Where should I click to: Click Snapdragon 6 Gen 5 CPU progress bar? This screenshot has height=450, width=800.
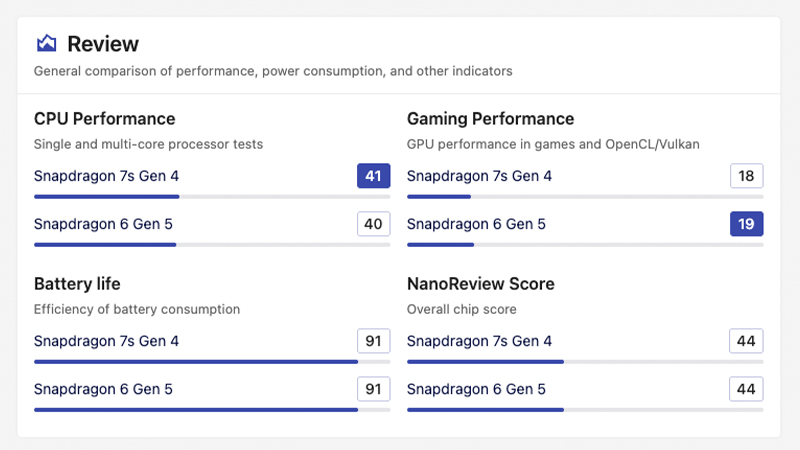tap(212, 245)
